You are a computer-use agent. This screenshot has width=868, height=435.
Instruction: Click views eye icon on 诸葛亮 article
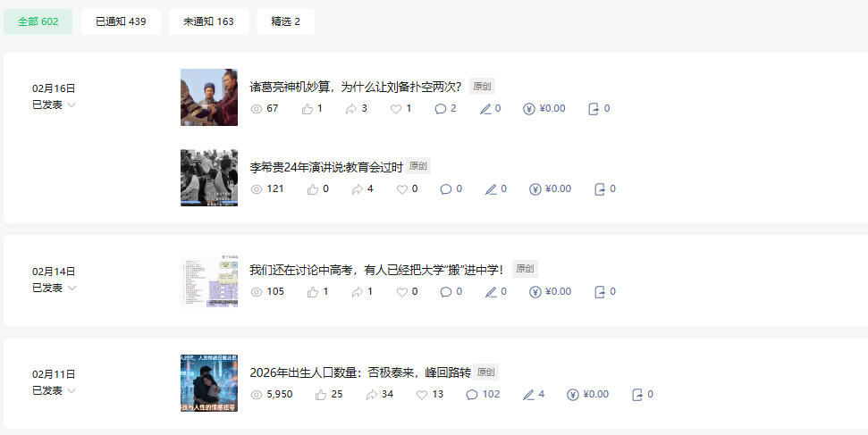click(x=257, y=109)
